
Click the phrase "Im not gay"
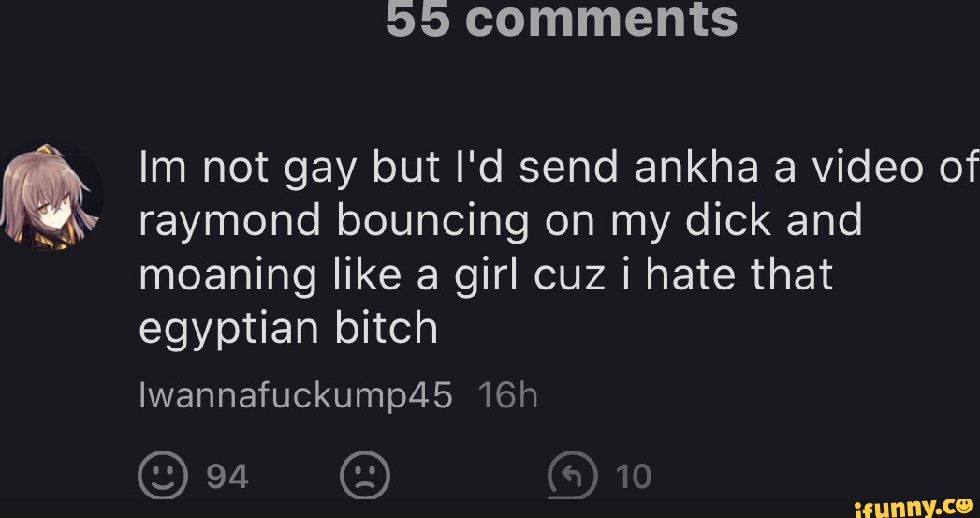(x=253, y=170)
